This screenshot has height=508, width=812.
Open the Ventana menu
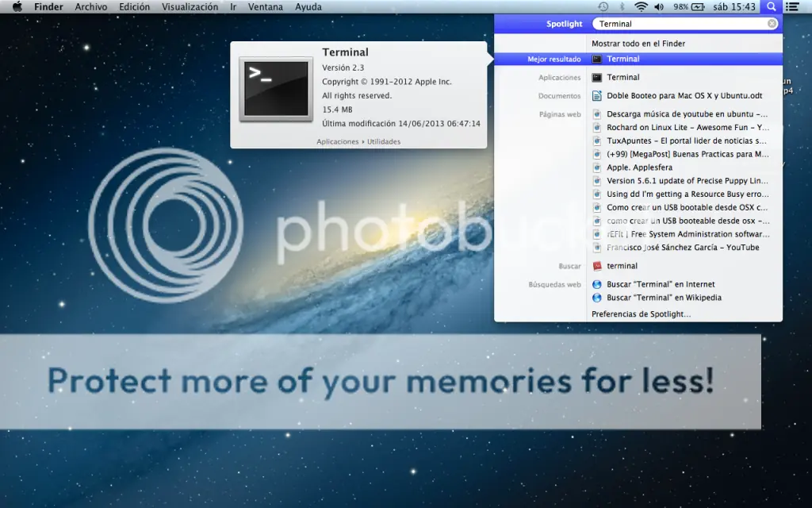tap(265, 6)
